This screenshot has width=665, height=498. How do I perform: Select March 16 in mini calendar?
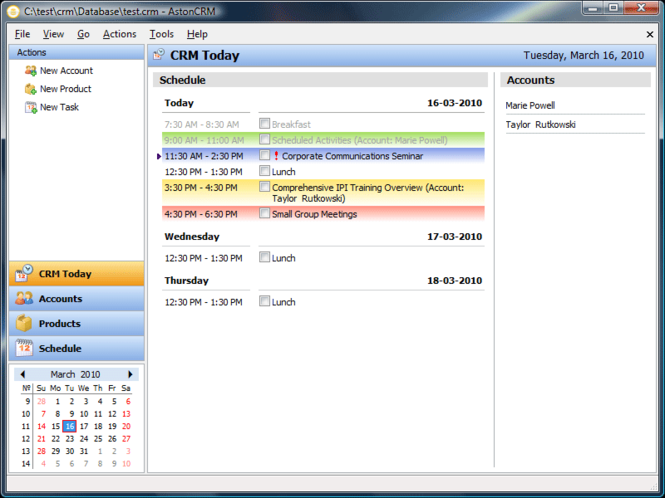[70, 426]
